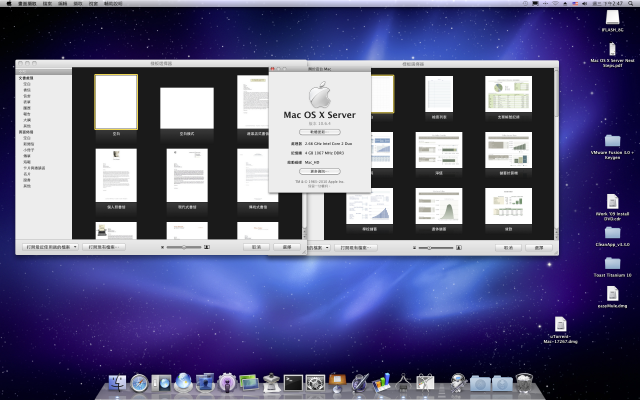The height and width of the screenshot is (400, 640).
Task: Click open existing file button in Numbers chooser
Action: [x=356, y=248]
